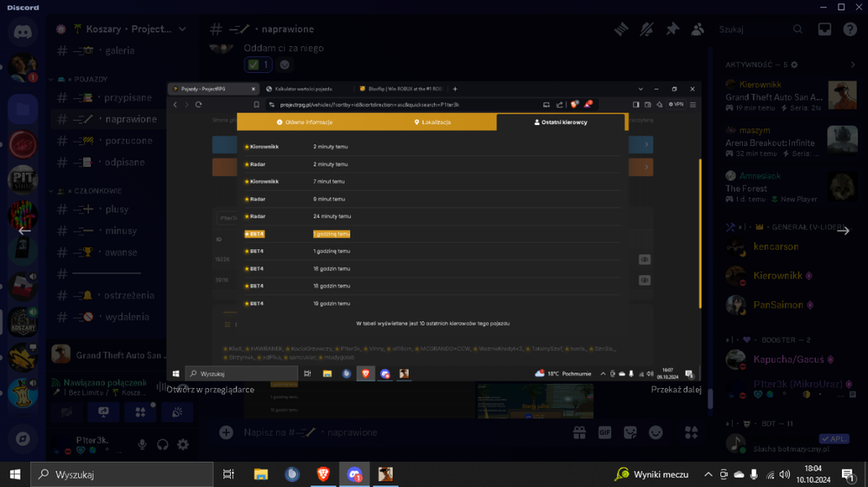Image resolution: width=868 pixels, height=487 pixels.
Task: Collapse the BOT member group
Action: pyautogui.click(x=760, y=424)
